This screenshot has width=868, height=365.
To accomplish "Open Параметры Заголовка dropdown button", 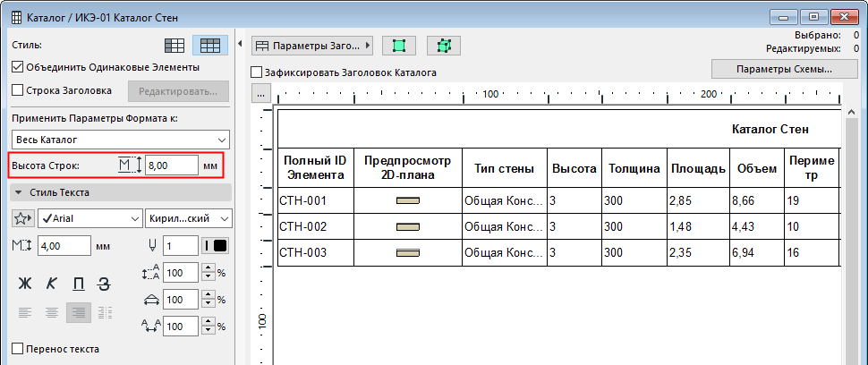I will click(312, 46).
